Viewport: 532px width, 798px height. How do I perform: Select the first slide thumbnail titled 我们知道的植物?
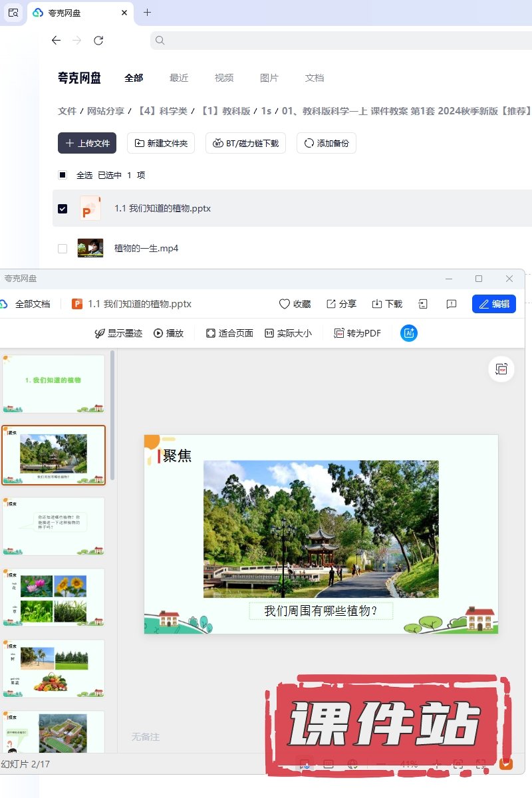[x=54, y=384]
